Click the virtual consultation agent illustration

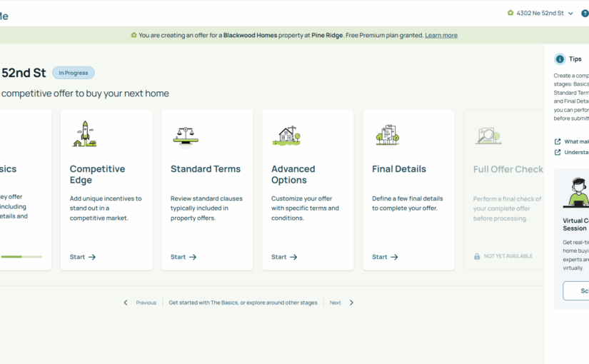[x=575, y=193]
